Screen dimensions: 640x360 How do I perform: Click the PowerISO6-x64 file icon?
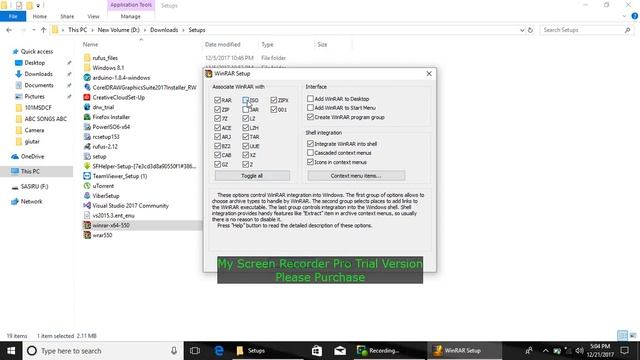(x=87, y=127)
